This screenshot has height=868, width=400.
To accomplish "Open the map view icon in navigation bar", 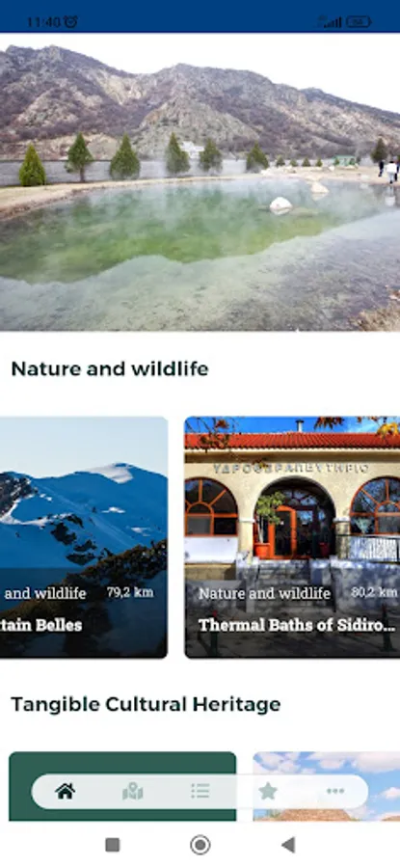I will coord(133,791).
